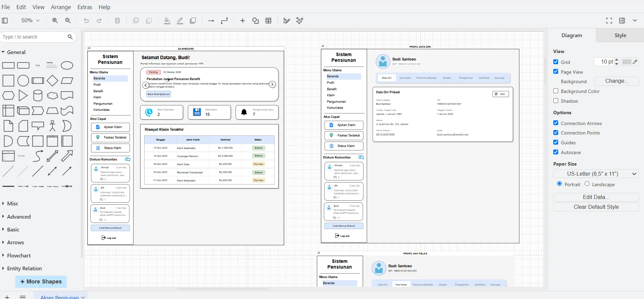Screen dimensions: 644x299
Task: Click the Clear Default Style button
Action: pyautogui.click(x=596, y=207)
